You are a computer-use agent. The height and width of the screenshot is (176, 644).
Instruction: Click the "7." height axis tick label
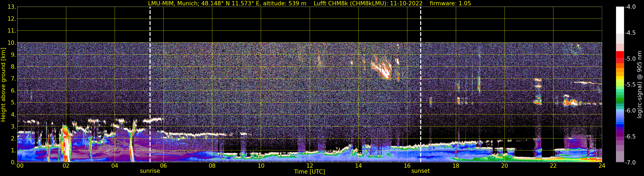click(x=13, y=79)
